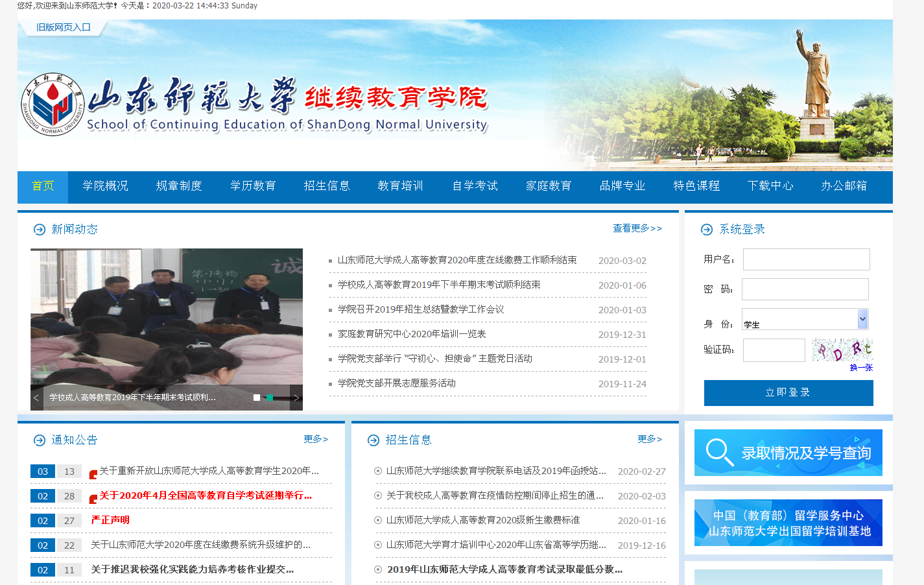The image size is (924, 585).
Task: Open the 旧版网页入口 old site link
Action: click(x=64, y=27)
